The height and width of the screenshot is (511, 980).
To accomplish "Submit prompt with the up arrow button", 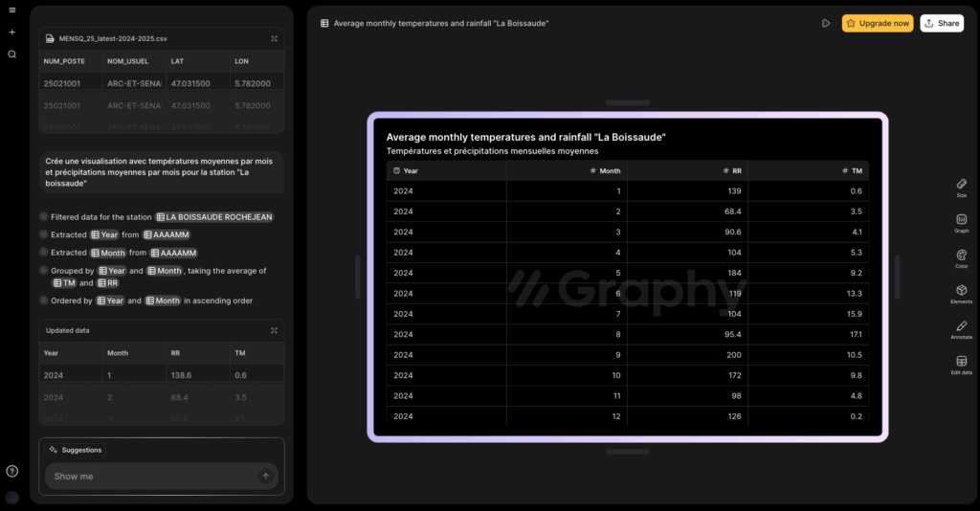I will point(266,476).
